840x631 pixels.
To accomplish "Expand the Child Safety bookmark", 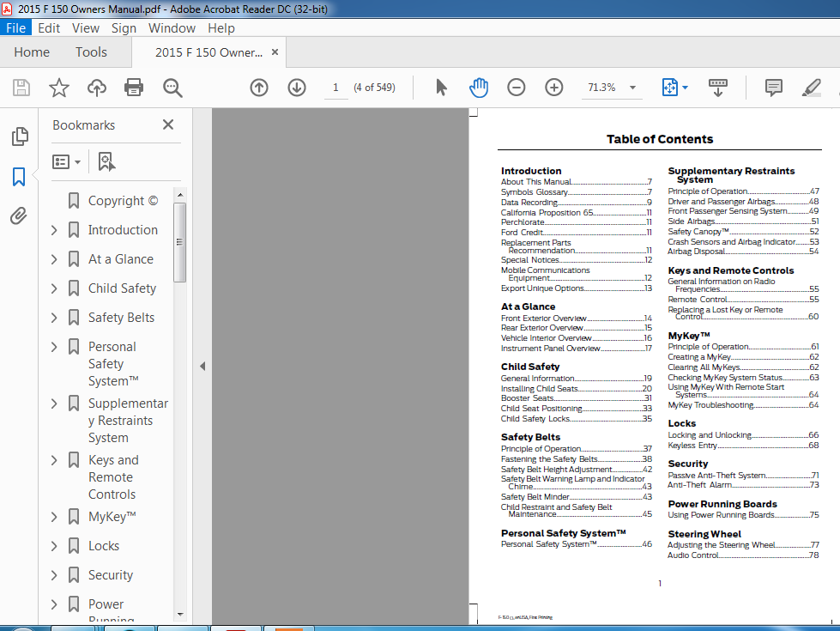I will pos(54,288).
